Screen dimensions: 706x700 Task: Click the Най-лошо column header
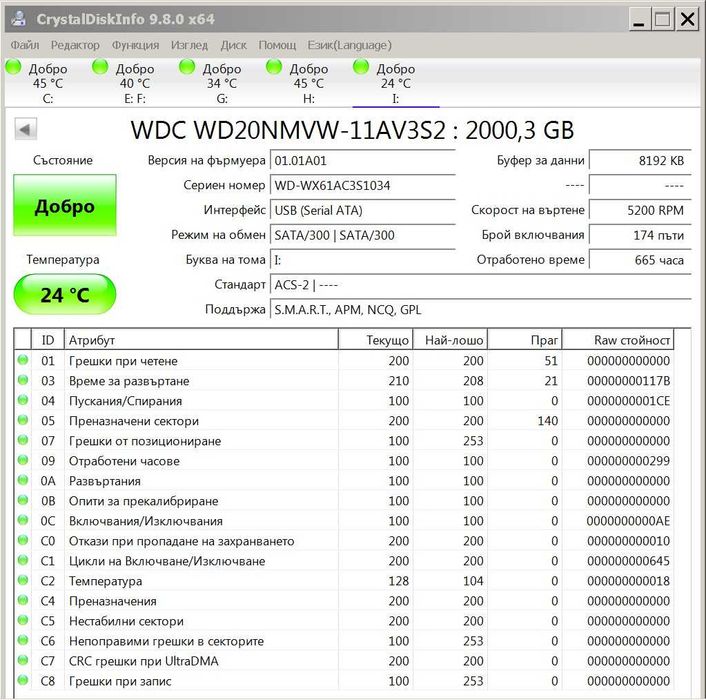[x=450, y=340]
